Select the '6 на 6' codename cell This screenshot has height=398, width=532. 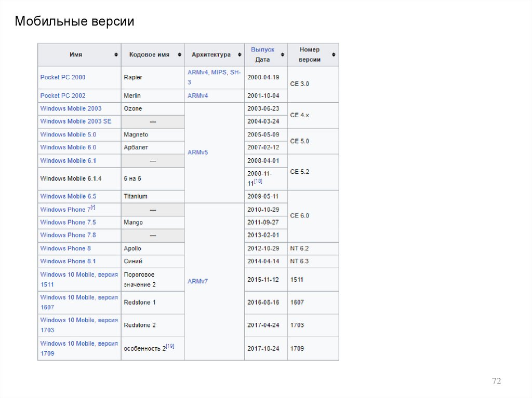coord(153,179)
